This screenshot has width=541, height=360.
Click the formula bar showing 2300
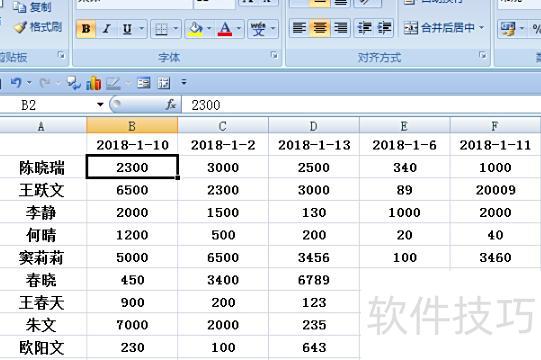361,105
